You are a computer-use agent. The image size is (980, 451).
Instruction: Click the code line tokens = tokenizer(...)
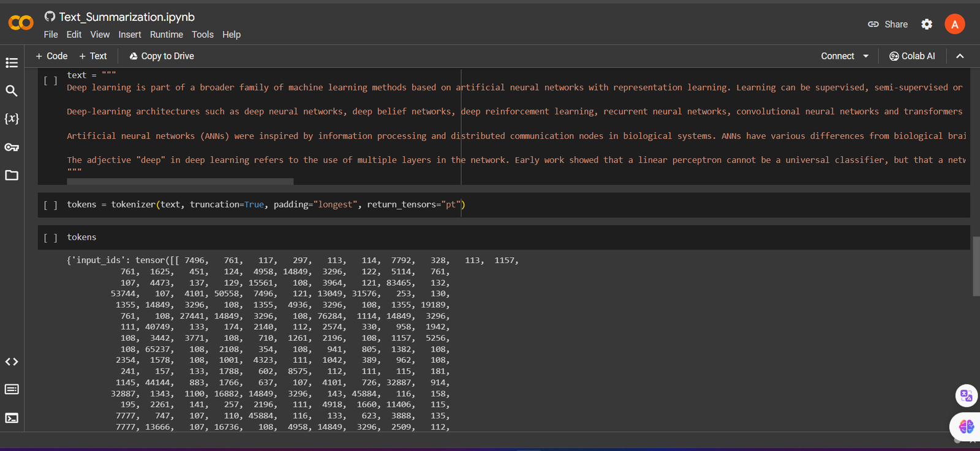[x=266, y=204]
